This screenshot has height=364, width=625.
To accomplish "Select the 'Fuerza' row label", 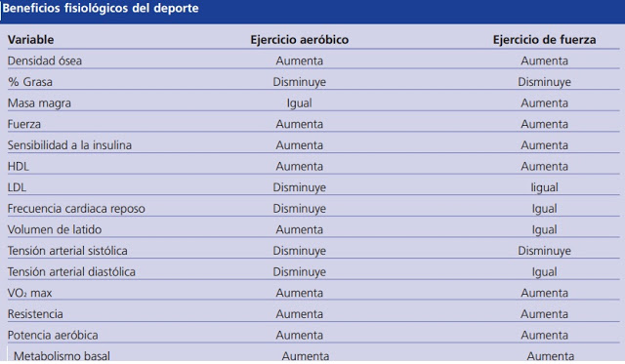I will tap(24, 124).
